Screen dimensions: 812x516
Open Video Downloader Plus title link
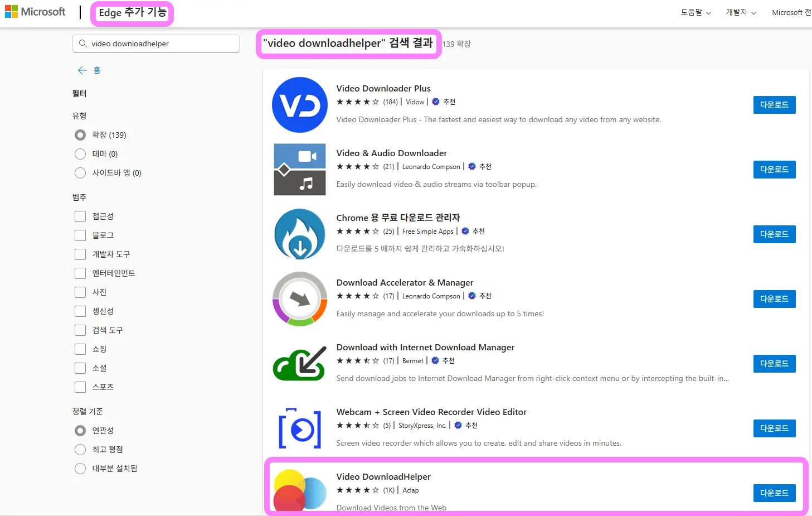pyautogui.click(x=383, y=89)
